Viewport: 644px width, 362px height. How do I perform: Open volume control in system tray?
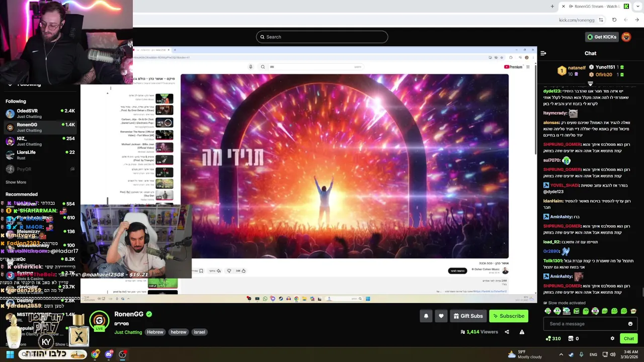(612, 354)
